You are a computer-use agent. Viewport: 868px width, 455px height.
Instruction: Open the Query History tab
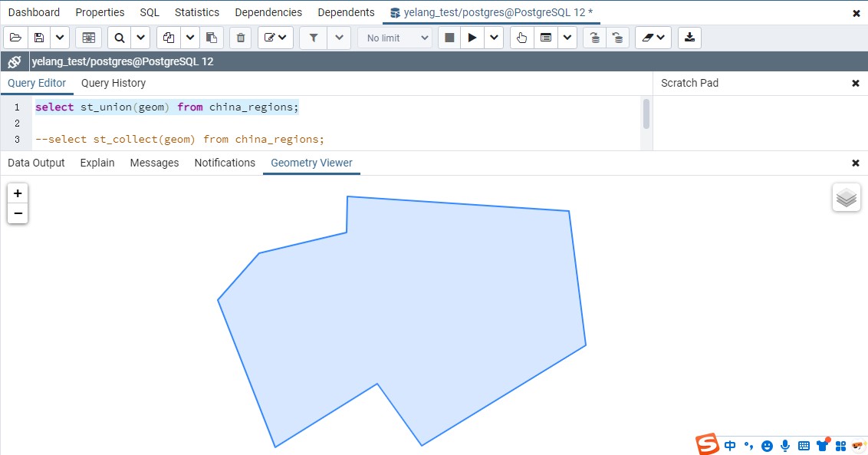113,83
